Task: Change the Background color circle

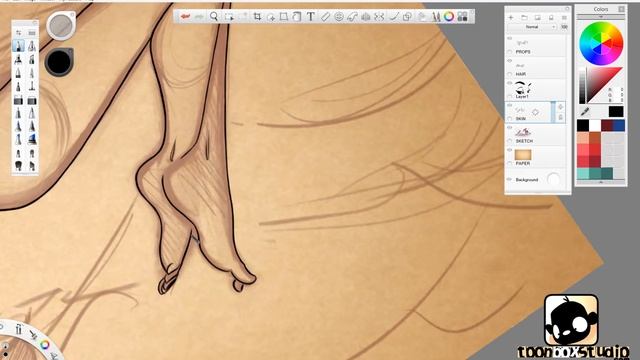Action: coord(553,179)
